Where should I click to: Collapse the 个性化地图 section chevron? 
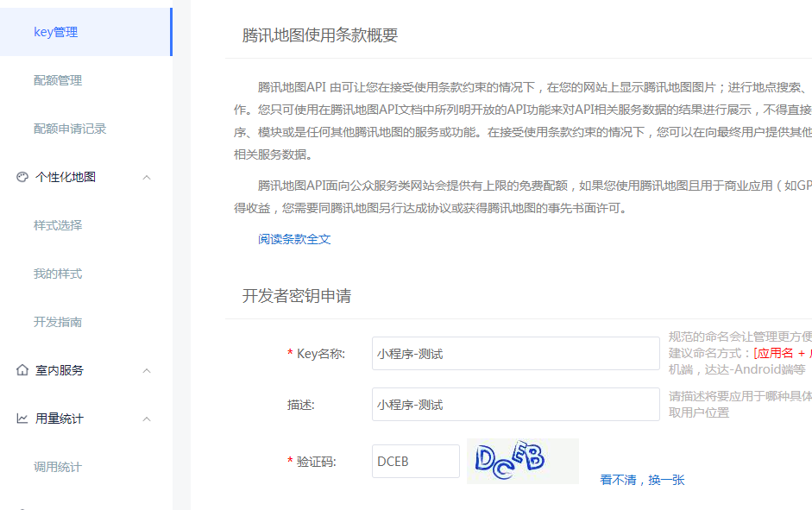click(x=147, y=178)
